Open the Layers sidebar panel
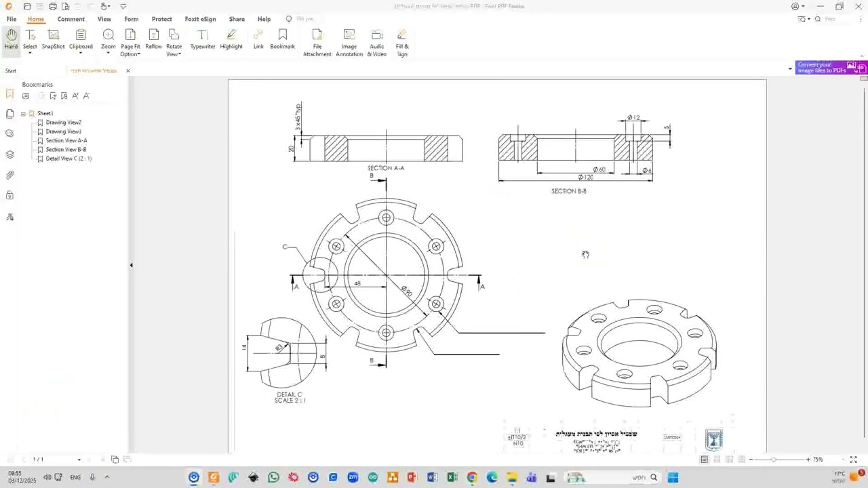This screenshot has width=868, height=488. [9, 155]
